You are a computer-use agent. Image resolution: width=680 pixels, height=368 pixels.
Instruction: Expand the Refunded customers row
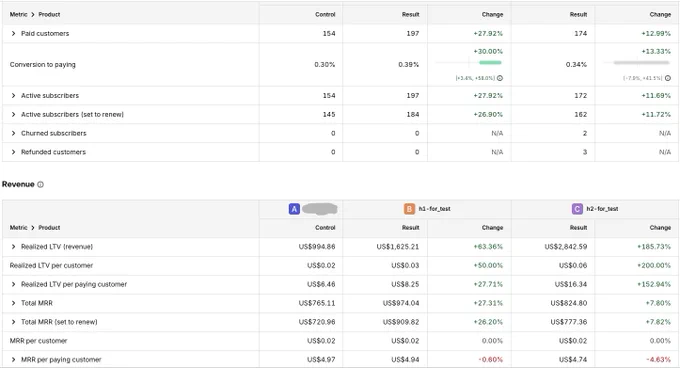pyautogui.click(x=13, y=152)
